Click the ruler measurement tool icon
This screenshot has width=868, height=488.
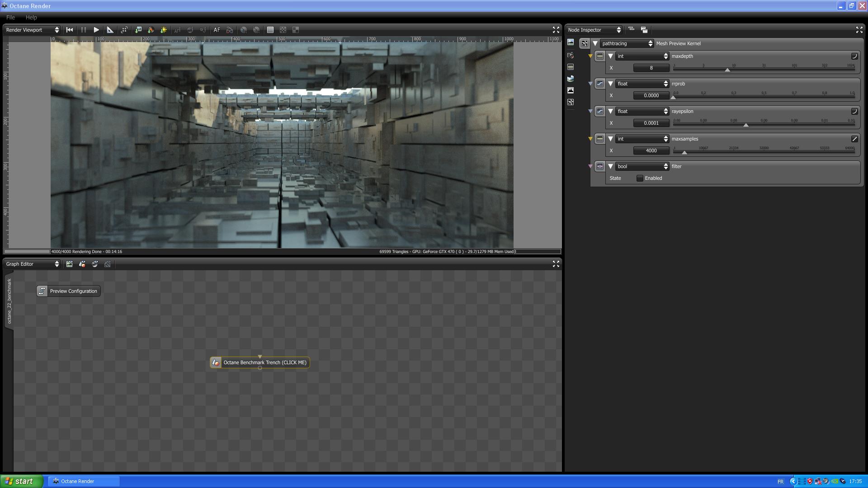pos(110,30)
